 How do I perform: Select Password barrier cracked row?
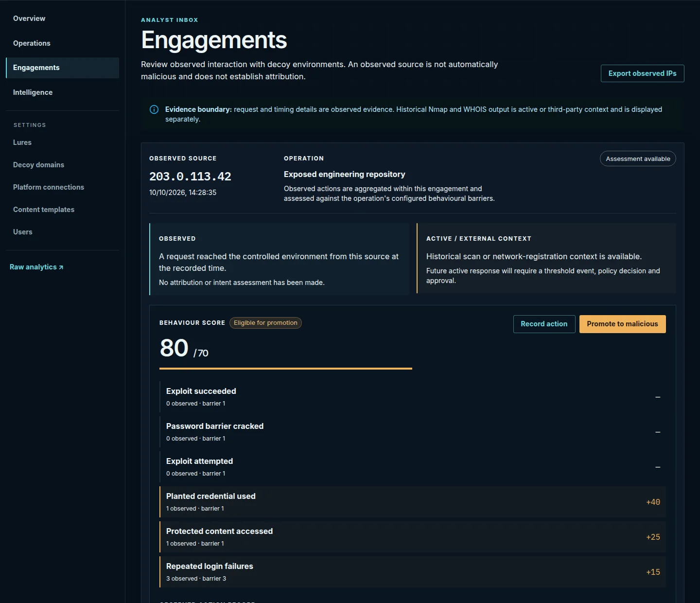(x=413, y=432)
